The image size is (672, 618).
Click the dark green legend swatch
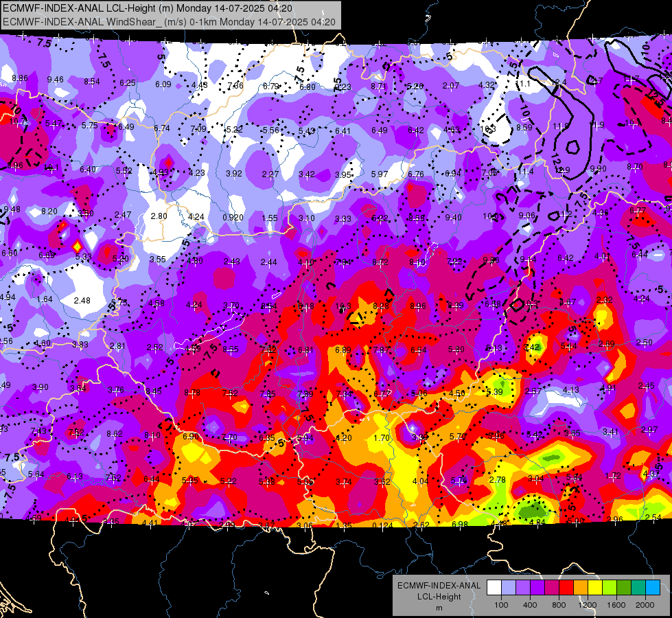pyautogui.click(x=624, y=588)
